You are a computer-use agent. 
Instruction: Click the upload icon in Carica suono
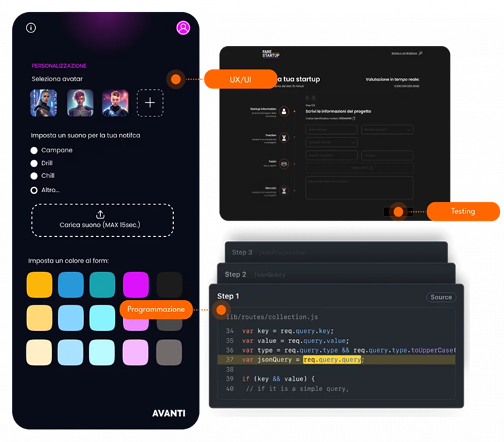[101, 215]
